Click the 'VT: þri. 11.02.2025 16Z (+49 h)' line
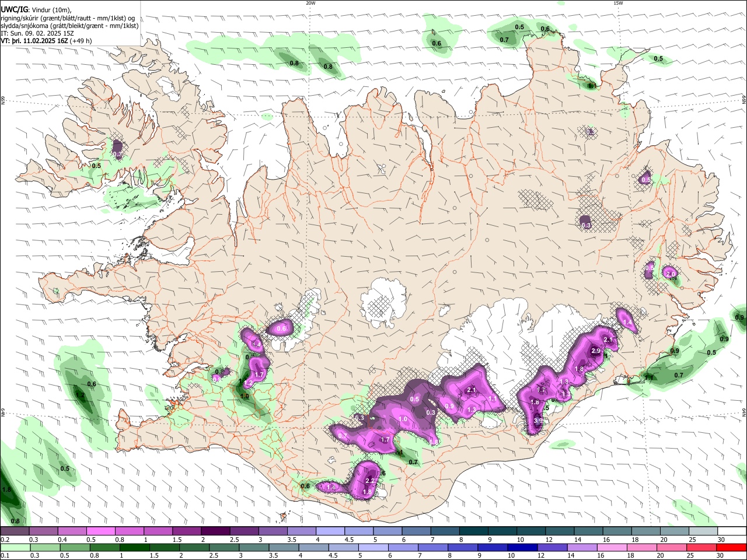 pos(47,41)
